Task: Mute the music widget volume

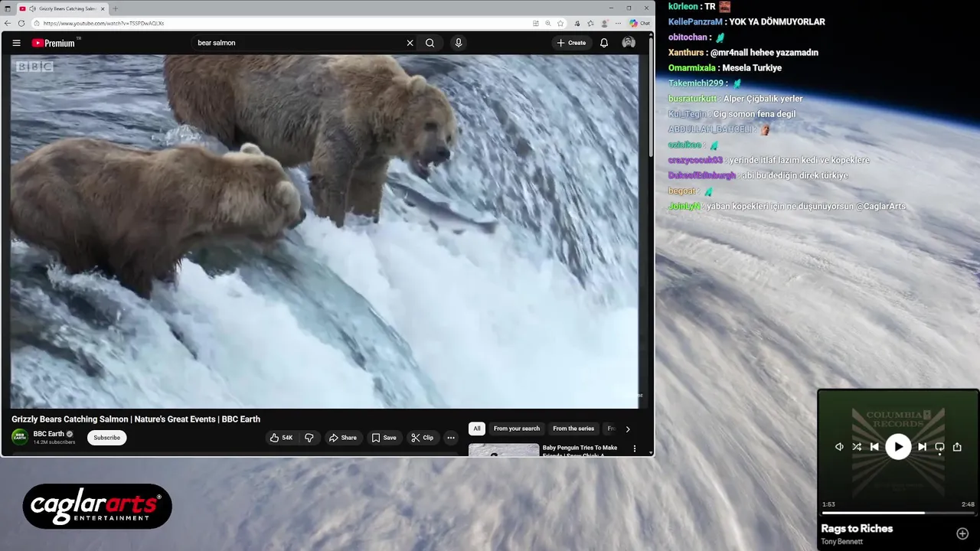Action: (839, 447)
